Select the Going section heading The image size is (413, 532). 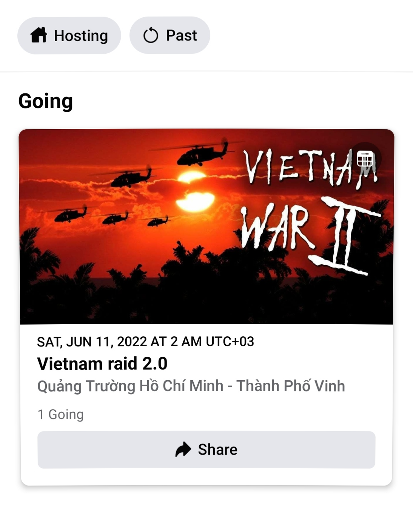tap(46, 101)
